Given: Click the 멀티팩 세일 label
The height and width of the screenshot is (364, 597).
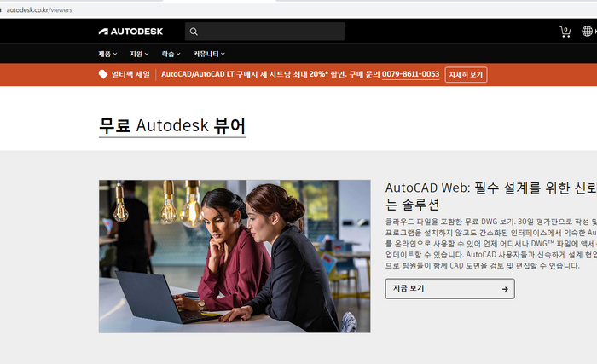Looking at the screenshot, I should click(x=130, y=74).
